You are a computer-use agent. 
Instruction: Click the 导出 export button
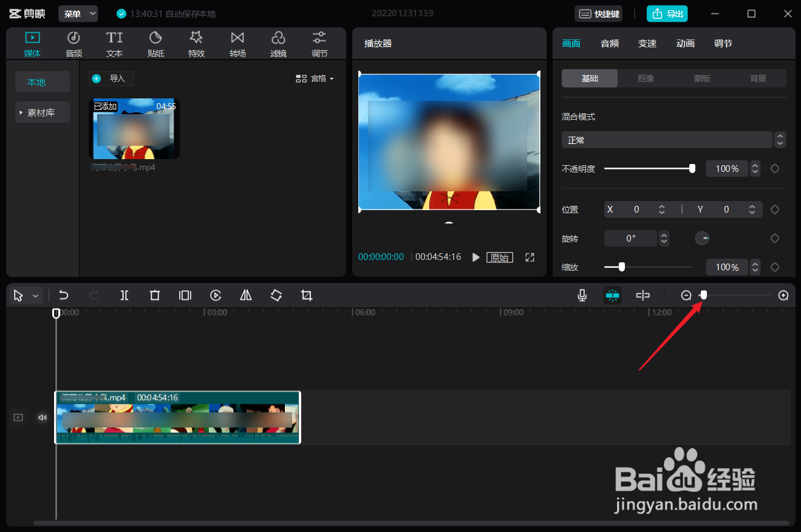click(667, 13)
